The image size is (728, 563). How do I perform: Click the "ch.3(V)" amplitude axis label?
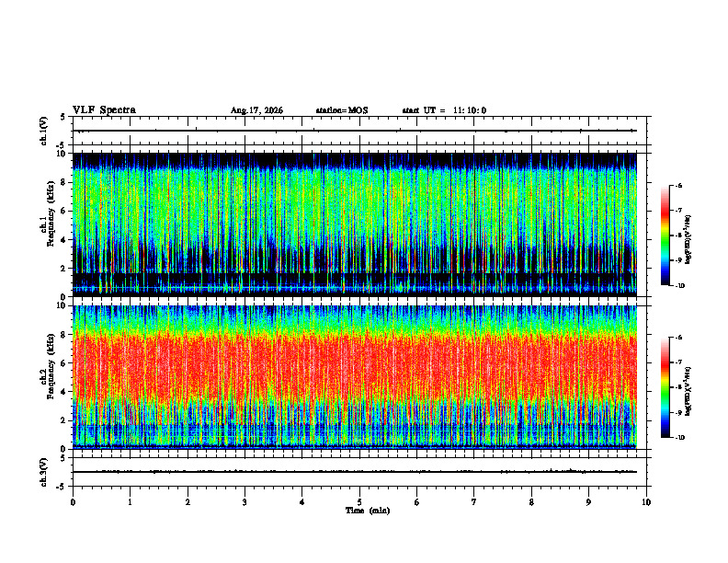point(44,473)
